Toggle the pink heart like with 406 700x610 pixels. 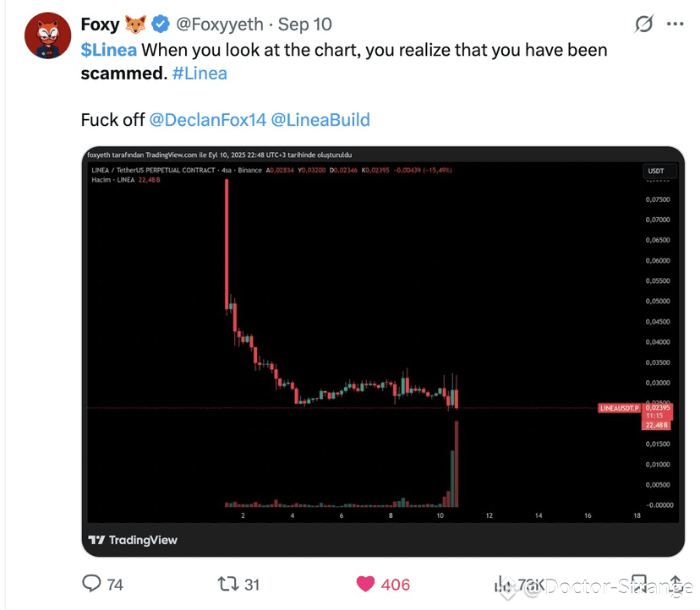coord(365,584)
